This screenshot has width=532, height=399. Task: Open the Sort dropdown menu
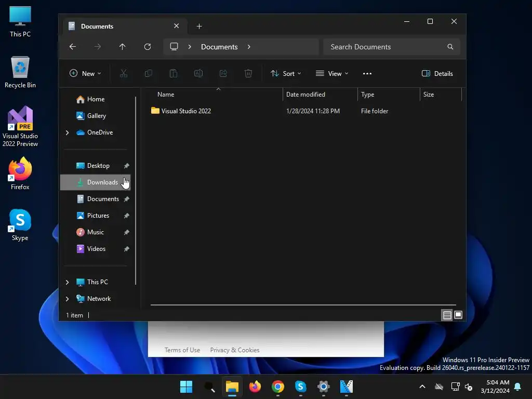pos(286,74)
